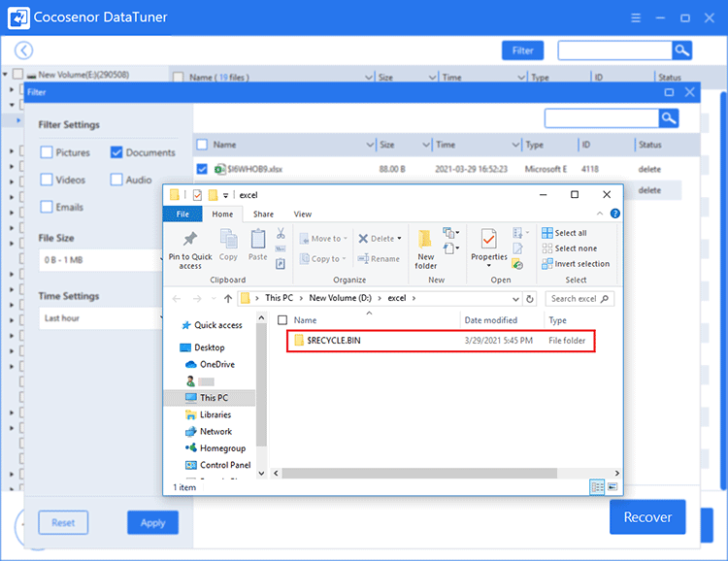Switch to the Share ribbon tab
Viewport: 728px width, 561px height.
263,214
